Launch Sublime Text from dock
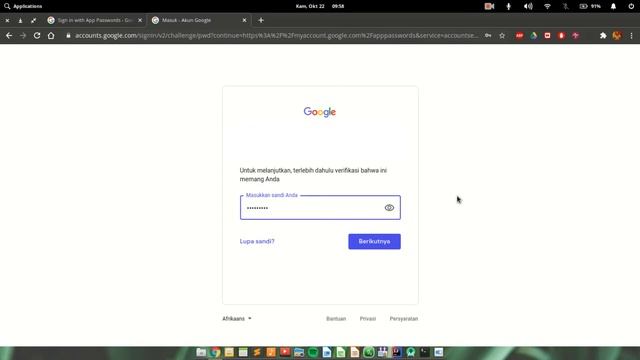 (x=257, y=352)
